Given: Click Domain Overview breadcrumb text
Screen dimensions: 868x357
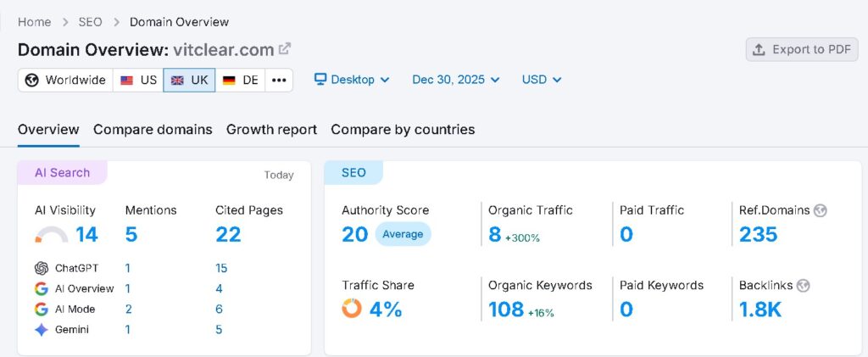Looking at the screenshot, I should click(180, 22).
